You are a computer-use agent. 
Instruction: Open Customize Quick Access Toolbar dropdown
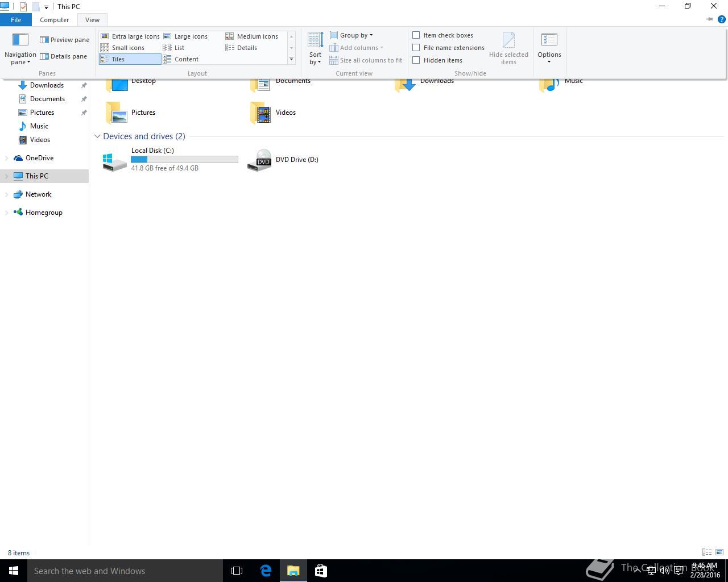pyautogui.click(x=46, y=7)
